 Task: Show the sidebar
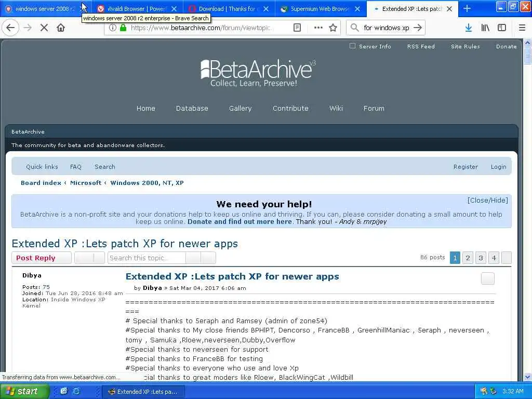502,28
